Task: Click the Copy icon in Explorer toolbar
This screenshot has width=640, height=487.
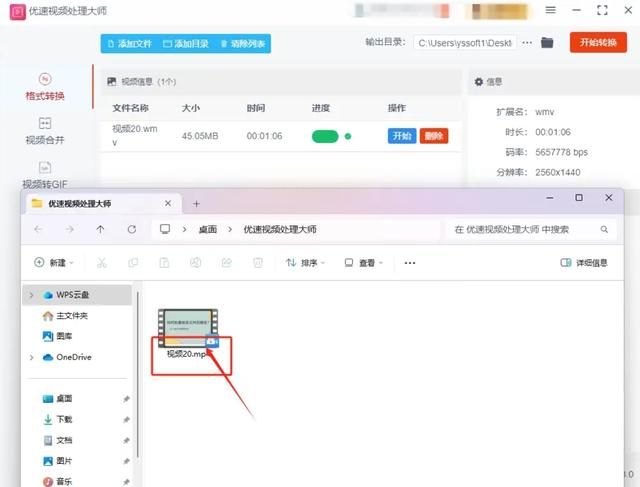Action: pos(133,263)
